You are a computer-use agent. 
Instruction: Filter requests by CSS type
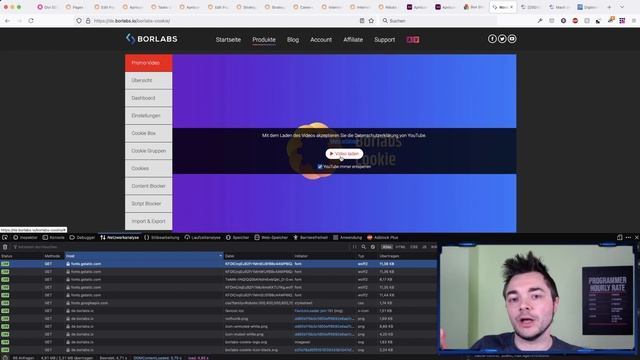pos(414,247)
